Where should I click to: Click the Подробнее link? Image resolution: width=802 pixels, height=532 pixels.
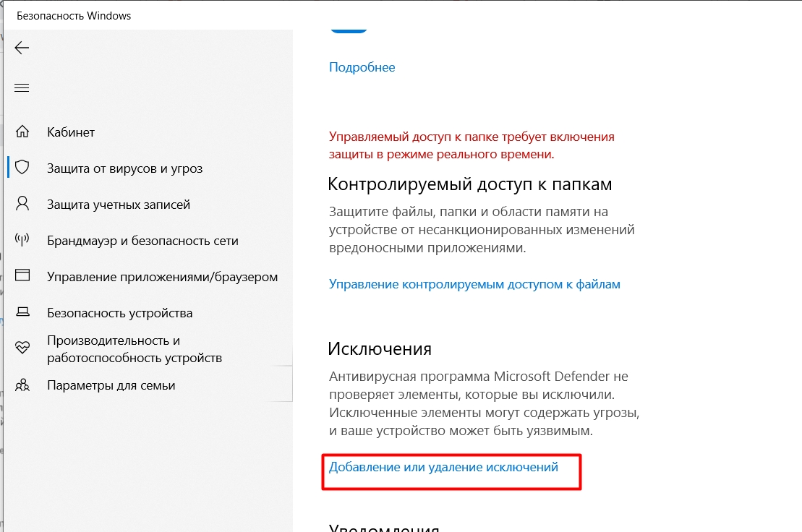point(362,67)
